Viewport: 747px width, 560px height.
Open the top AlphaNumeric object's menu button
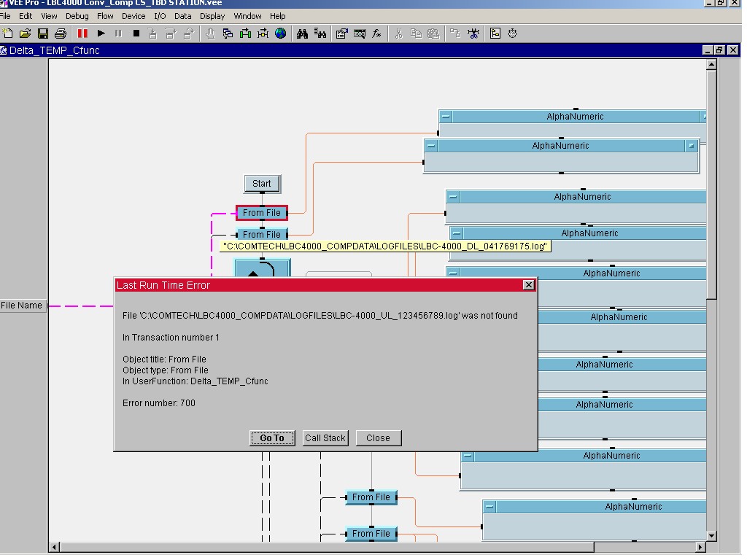446,117
